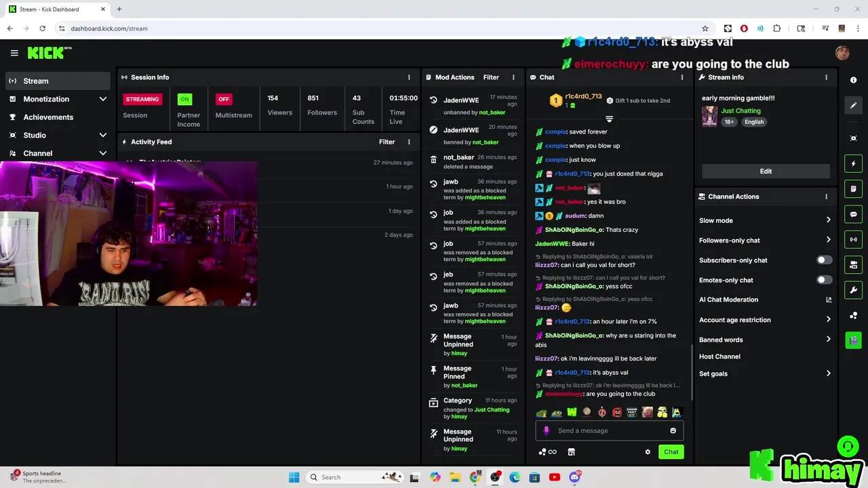Select the red angry face emote
Viewport: 868px width, 488px height.
[x=616, y=412]
